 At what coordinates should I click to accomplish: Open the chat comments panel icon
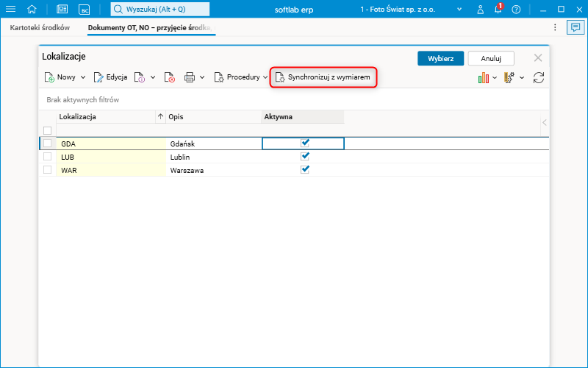576,27
